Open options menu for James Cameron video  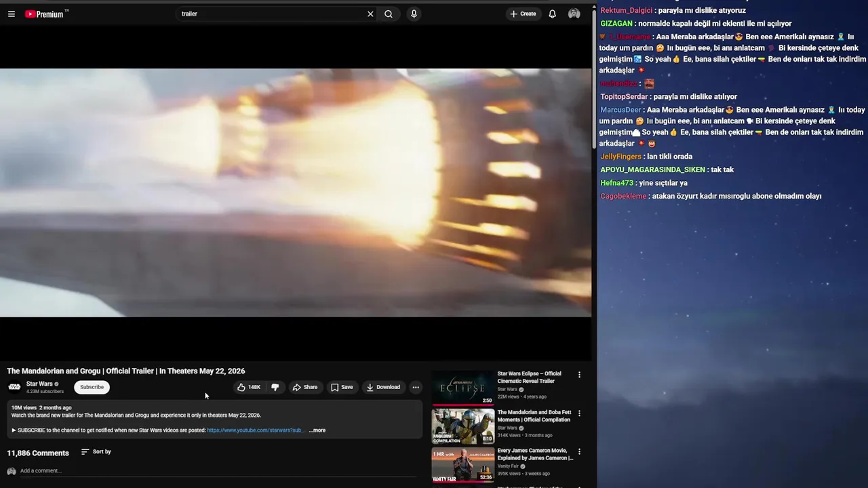click(579, 451)
